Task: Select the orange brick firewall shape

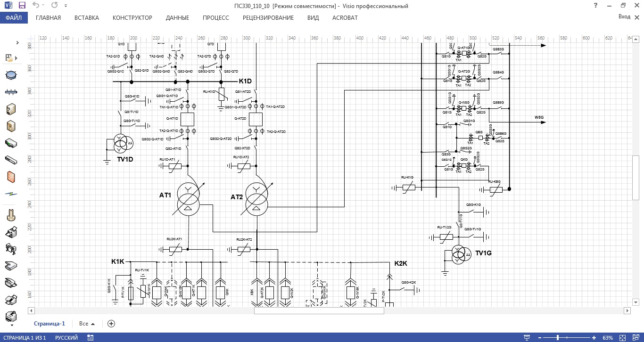Action: 11,177
